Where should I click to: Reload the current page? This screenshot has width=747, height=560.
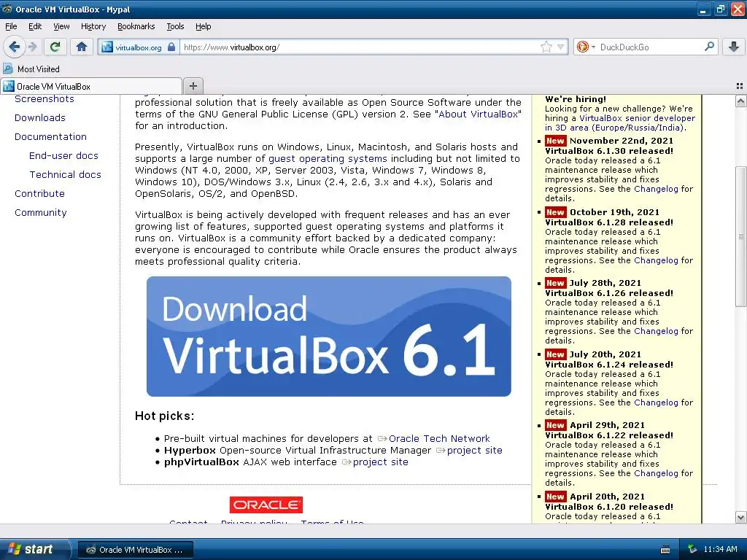pyautogui.click(x=55, y=47)
